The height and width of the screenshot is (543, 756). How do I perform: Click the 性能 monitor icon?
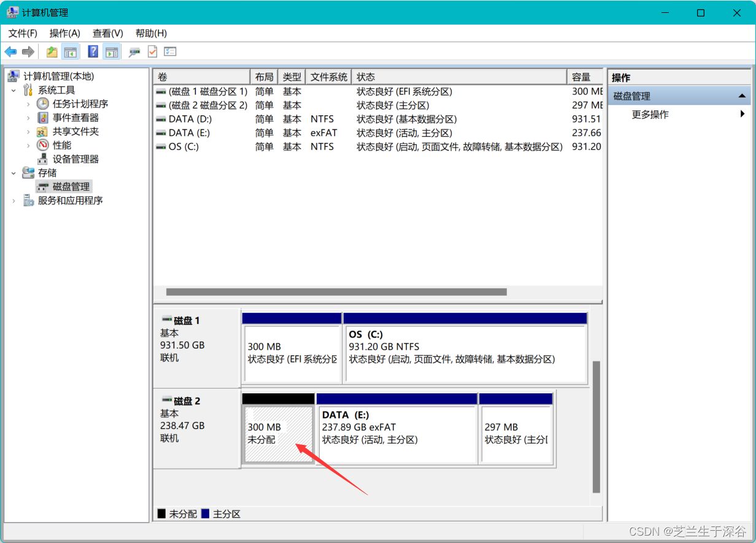(x=43, y=145)
